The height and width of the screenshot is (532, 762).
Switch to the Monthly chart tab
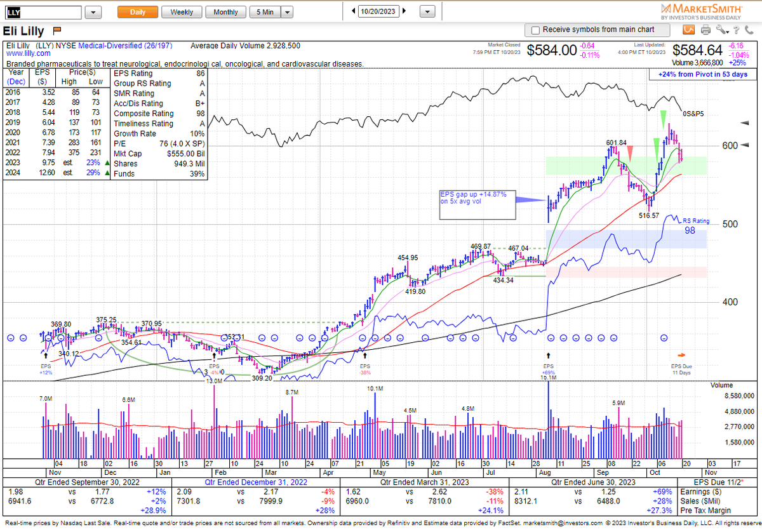point(225,11)
